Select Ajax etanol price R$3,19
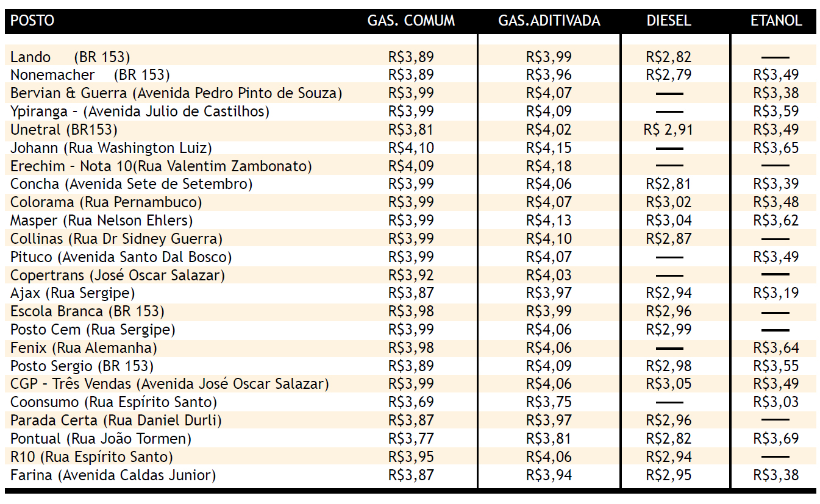The width and height of the screenshot is (820, 504). coord(776,293)
